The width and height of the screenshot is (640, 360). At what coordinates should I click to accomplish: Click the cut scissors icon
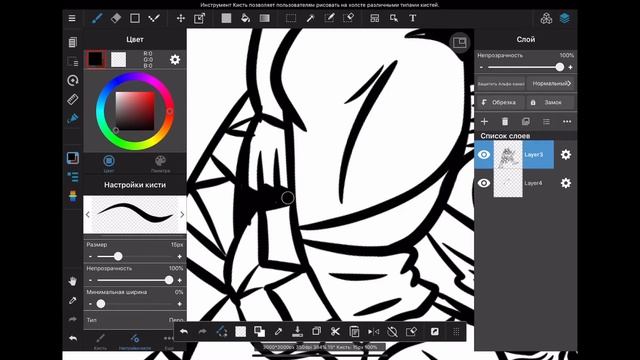click(x=335, y=331)
